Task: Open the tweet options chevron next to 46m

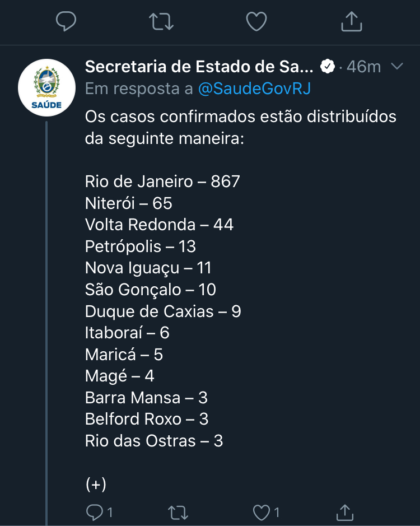Action: [397, 67]
